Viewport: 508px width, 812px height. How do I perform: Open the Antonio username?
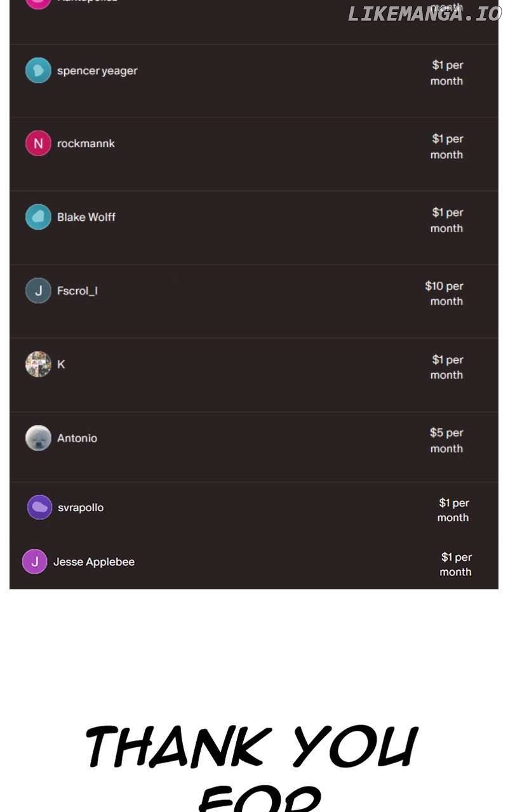[x=77, y=438]
